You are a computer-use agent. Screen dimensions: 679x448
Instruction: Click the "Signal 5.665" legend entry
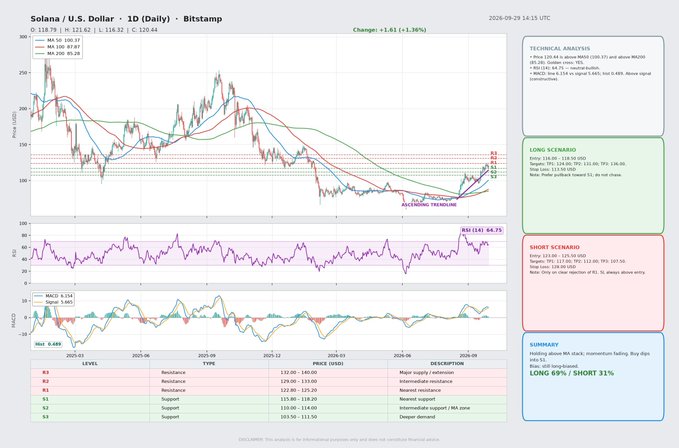click(53, 302)
